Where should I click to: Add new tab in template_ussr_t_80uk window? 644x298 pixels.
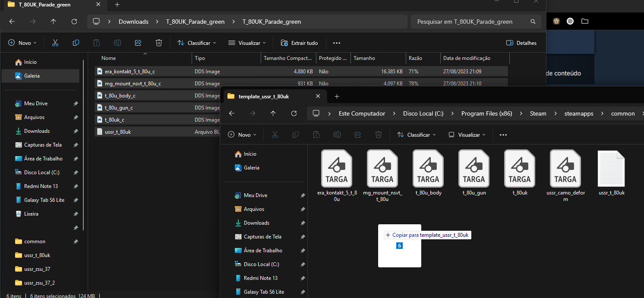click(x=337, y=96)
